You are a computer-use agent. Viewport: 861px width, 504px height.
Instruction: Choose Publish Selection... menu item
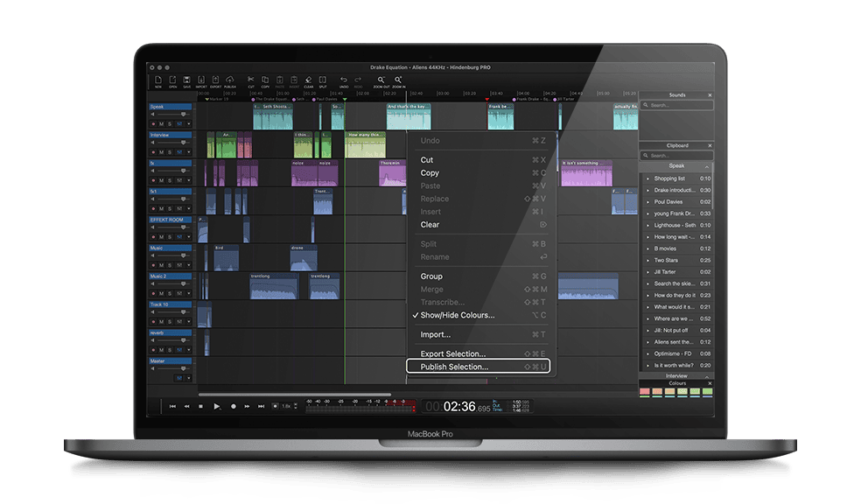(479, 367)
